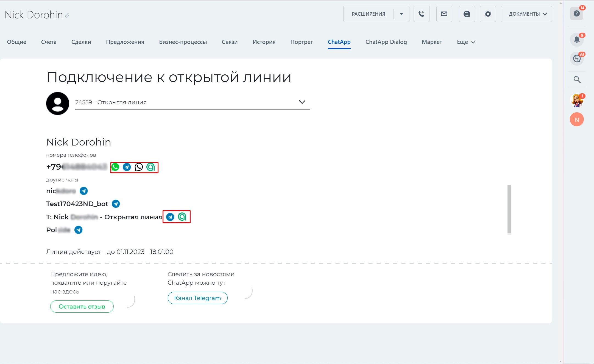This screenshot has width=594, height=364.
Task: Click the phone call icon in header
Action: [x=422, y=14]
